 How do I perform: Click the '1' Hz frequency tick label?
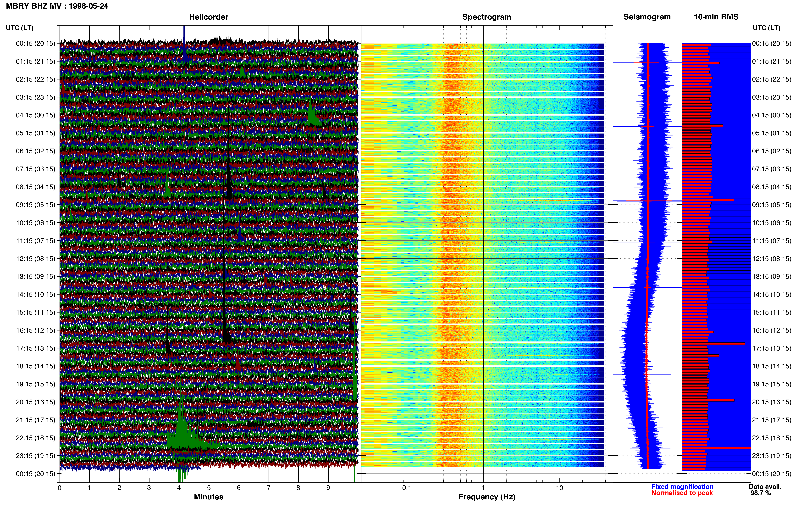483,487
